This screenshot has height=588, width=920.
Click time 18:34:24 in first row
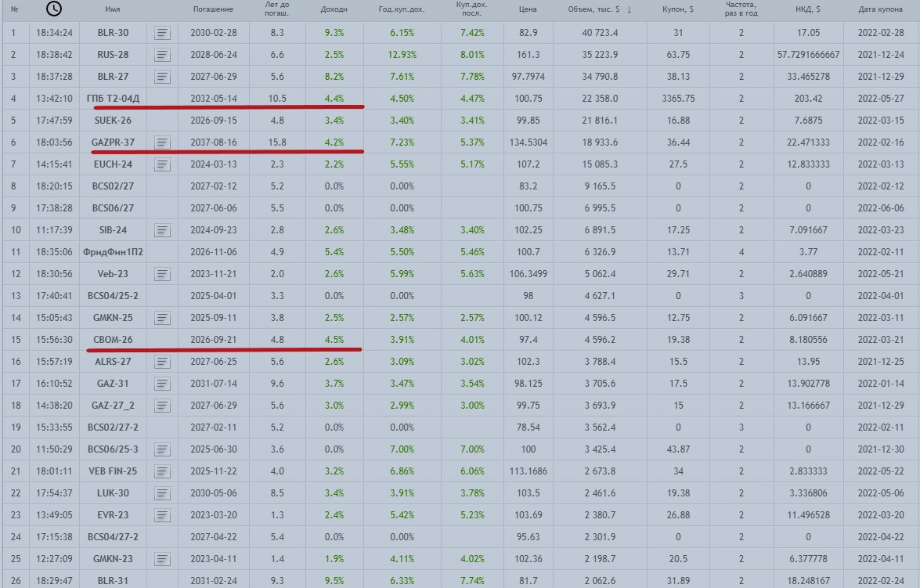point(54,33)
